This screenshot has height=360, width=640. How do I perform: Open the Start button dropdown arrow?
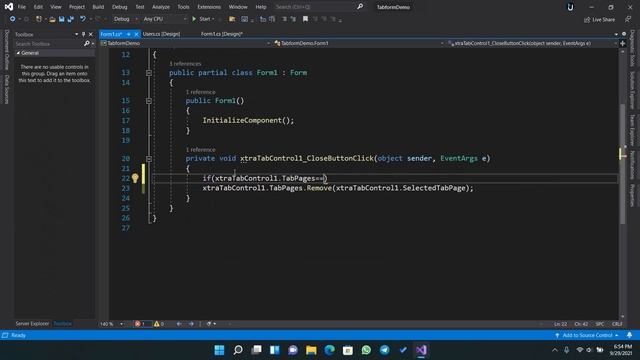(x=213, y=19)
